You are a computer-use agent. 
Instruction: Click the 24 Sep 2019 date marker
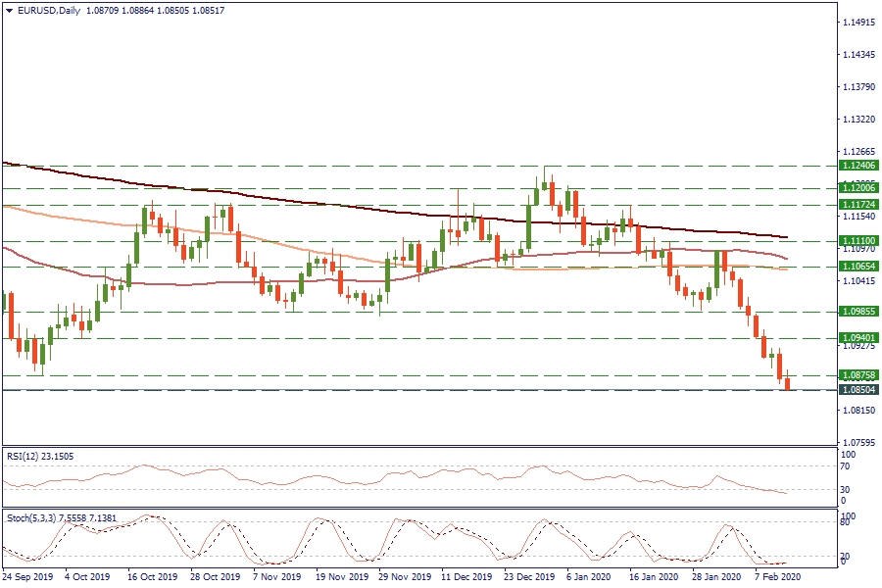coord(28,578)
